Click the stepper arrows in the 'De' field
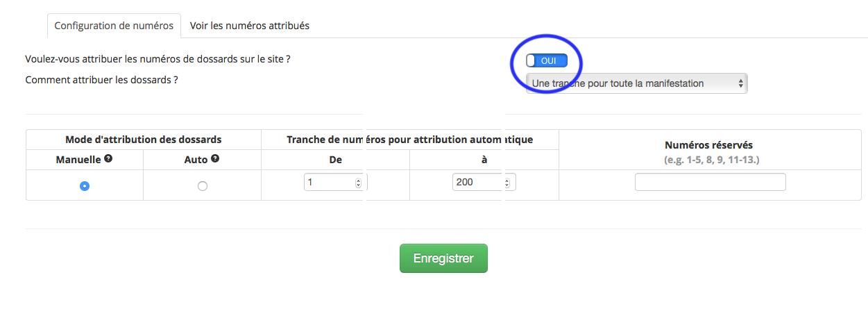Image resolution: width=868 pixels, height=334 pixels. 358,183
